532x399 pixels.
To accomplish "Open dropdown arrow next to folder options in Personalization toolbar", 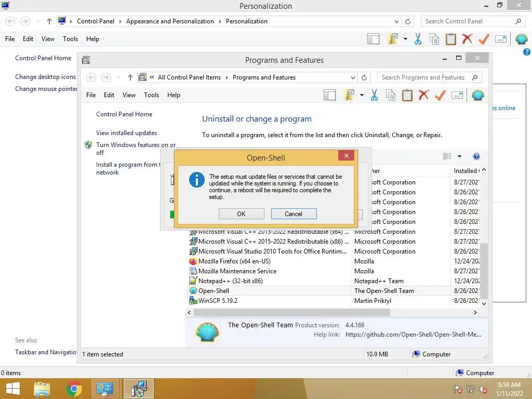I will coord(405,39).
